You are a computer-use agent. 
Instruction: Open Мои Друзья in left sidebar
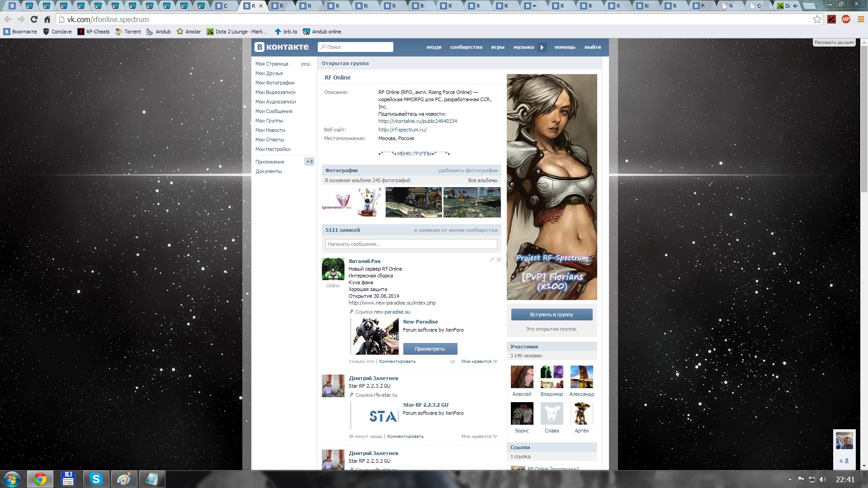pos(269,73)
